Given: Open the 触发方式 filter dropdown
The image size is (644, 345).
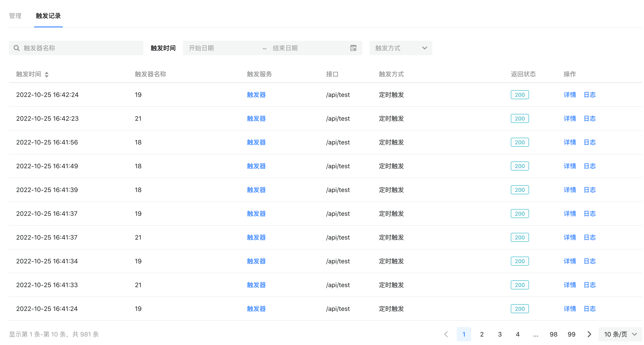Looking at the screenshot, I should (x=401, y=48).
